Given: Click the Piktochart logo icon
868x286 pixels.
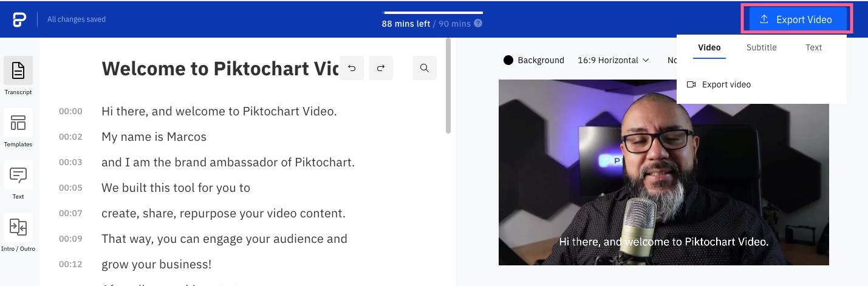Looking at the screenshot, I should tap(19, 19).
